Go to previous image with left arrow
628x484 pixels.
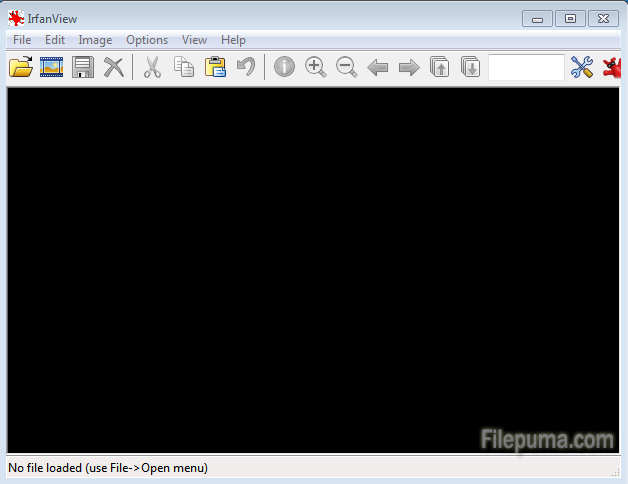pyautogui.click(x=378, y=68)
